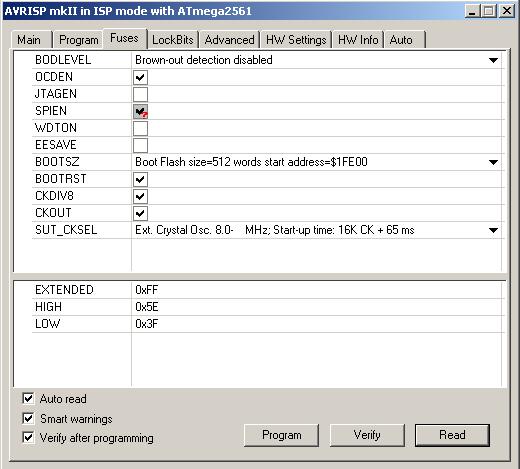520x469 pixels.
Task: Click the HIGH fuse value 0x5E
Action: [147, 307]
